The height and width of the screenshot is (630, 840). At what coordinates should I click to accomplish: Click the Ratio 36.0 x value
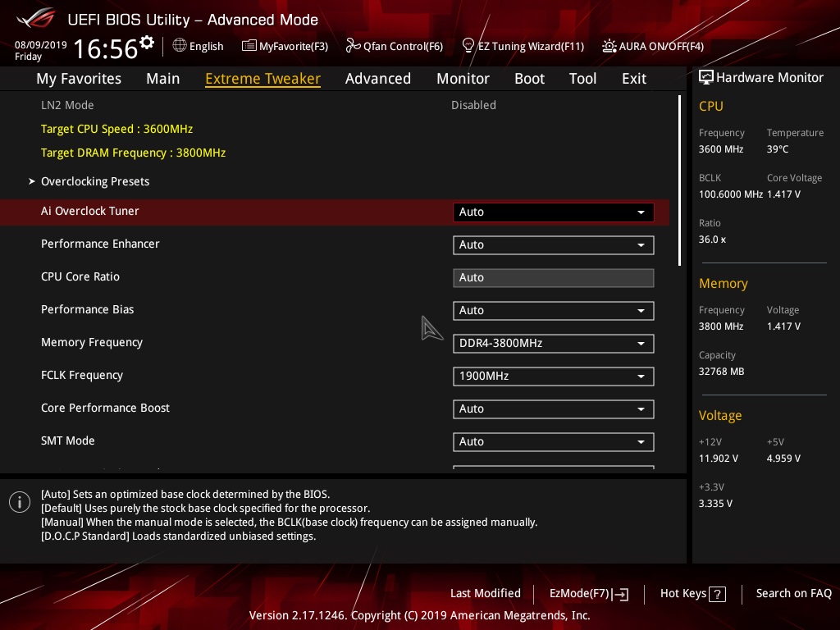click(712, 240)
